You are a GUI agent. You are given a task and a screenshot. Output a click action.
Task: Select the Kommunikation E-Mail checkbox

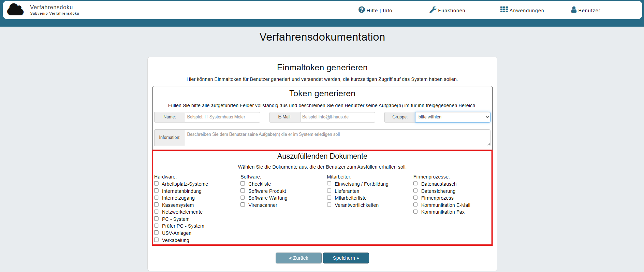[x=415, y=205]
